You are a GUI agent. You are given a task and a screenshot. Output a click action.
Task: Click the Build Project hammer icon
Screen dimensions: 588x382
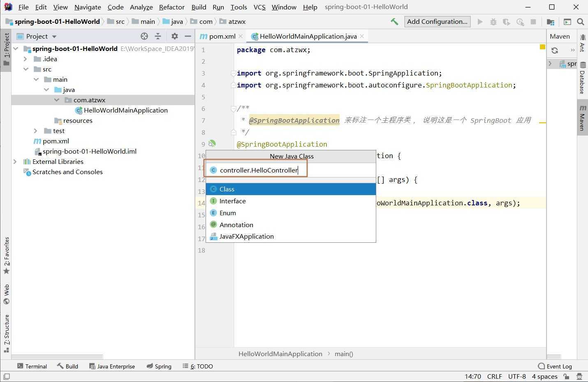pyautogui.click(x=394, y=22)
